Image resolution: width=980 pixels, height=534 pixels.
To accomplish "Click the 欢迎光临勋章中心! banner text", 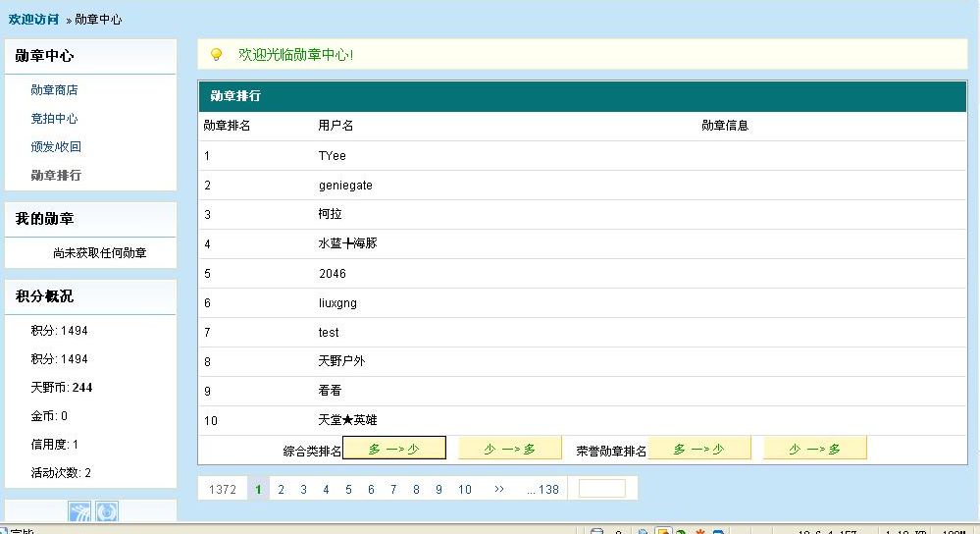I will click(295, 54).
